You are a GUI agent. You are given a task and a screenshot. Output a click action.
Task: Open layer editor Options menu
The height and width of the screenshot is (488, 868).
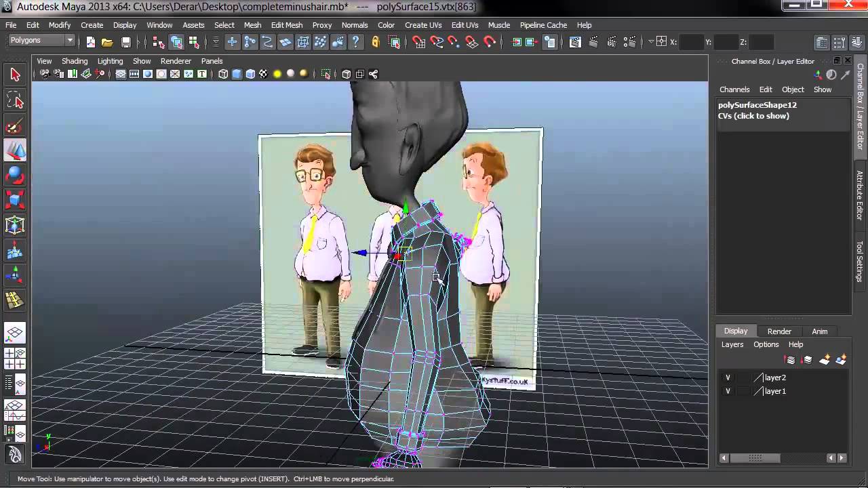click(x=766, y=344)
